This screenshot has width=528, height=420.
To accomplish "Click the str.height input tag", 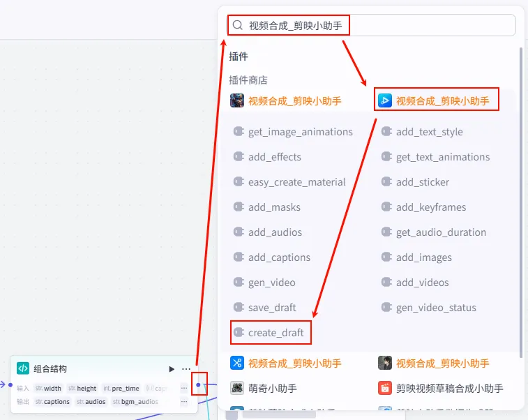I will pos(82,389).
